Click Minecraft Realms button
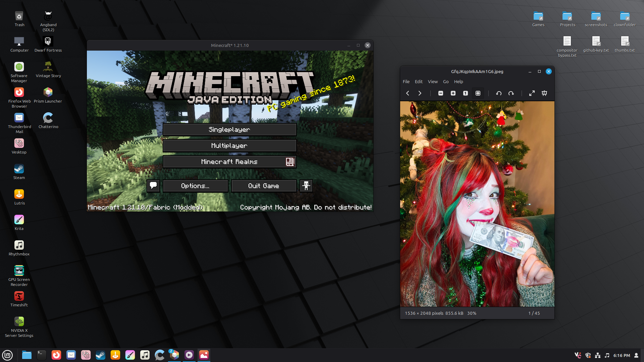This screenshot has width=644, height=362. coord(229,162)
